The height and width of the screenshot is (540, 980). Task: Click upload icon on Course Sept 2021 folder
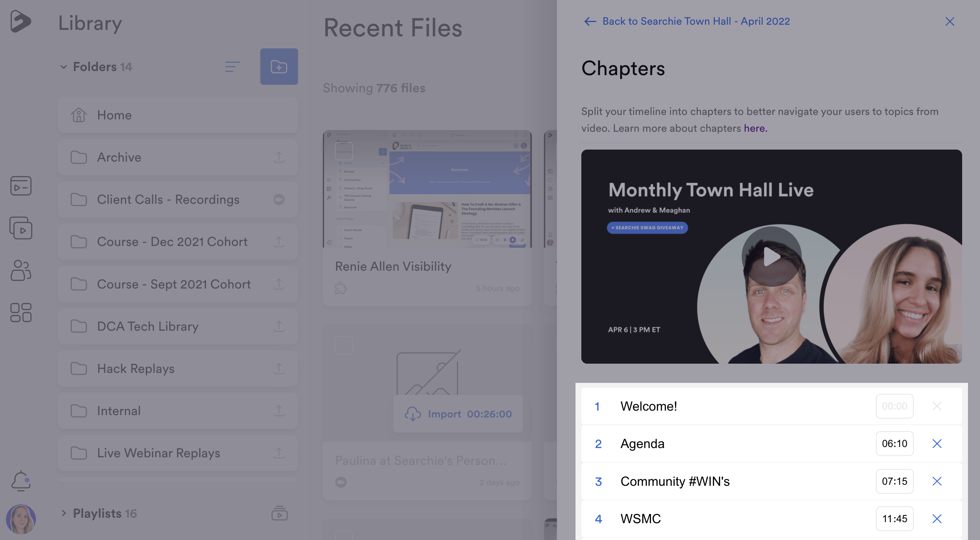point(279,284)
